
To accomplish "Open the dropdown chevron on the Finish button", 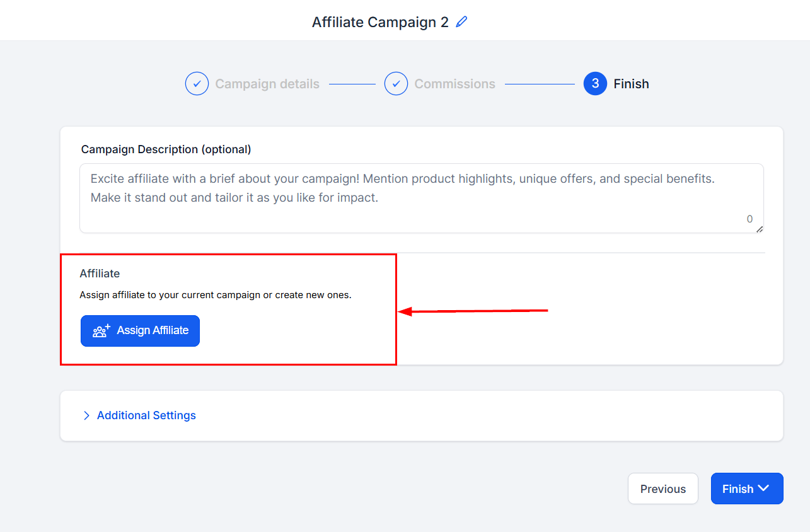I will point(764,489).
